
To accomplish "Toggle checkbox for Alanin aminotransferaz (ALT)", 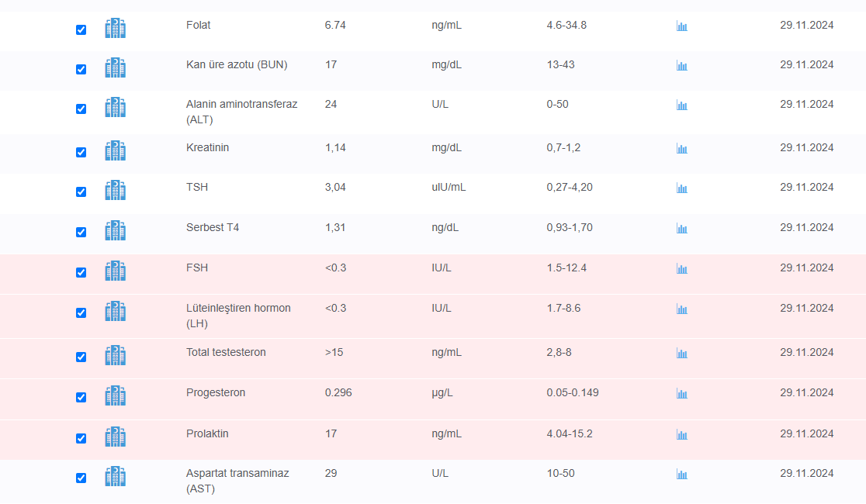I will point(81,109).
